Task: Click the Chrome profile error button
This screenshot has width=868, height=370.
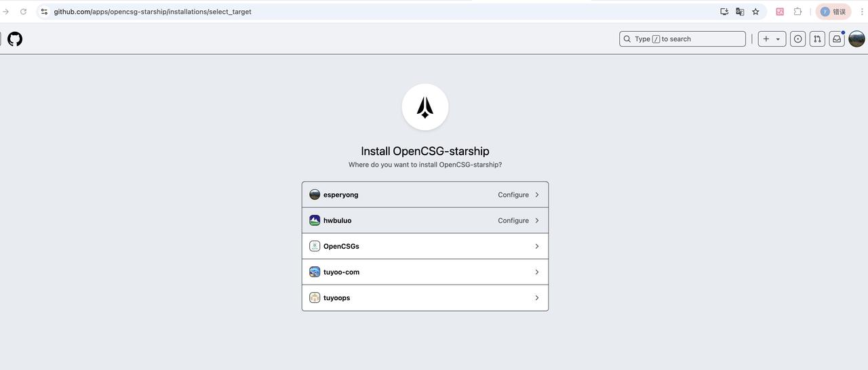Action: tap(833, 12)
